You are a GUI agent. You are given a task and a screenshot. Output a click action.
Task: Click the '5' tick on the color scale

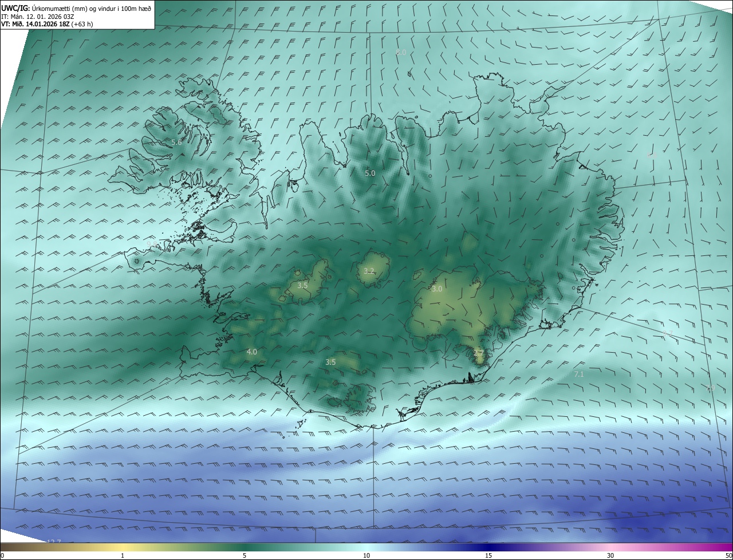(x=245, y=555)
